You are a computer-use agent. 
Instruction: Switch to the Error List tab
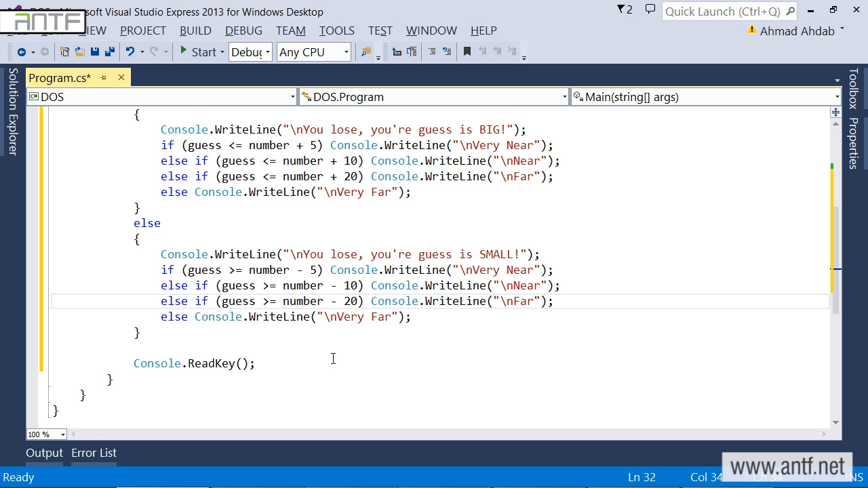click(x=94, y=453)
